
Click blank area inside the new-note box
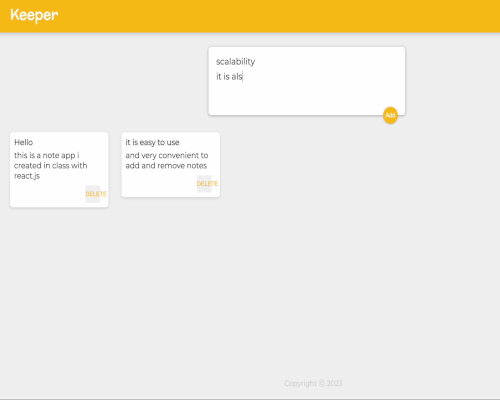tap(300, 98)
